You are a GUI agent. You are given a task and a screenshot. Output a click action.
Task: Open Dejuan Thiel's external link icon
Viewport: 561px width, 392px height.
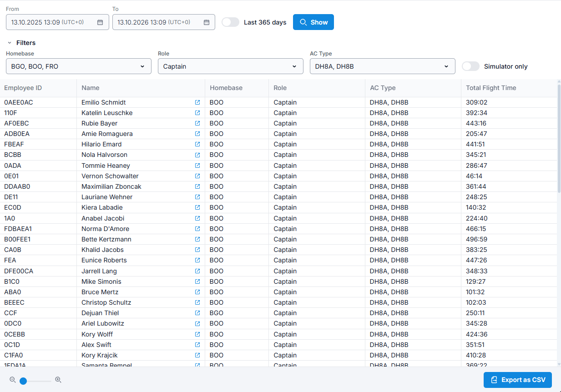(x=197, y=313)
